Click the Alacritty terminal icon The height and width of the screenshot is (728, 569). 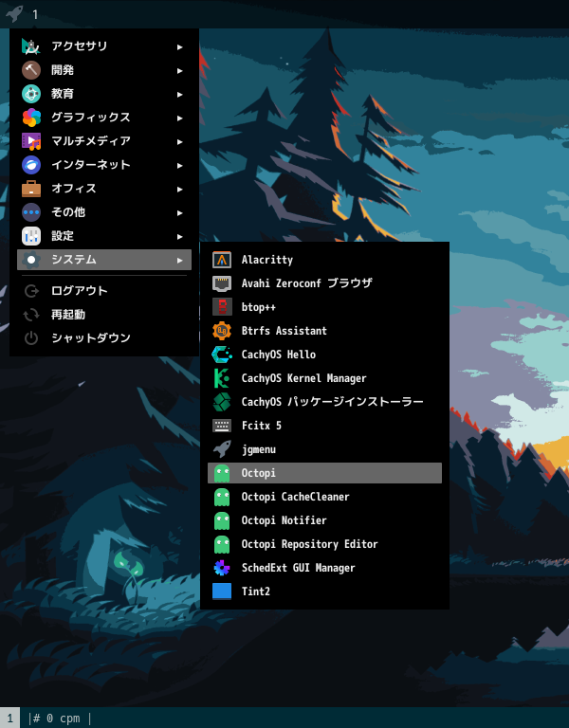222,260
